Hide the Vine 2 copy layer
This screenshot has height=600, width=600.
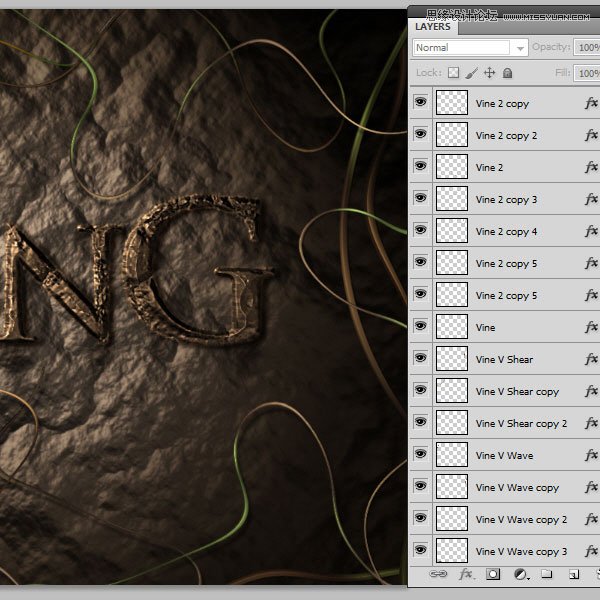pos(421,102)
